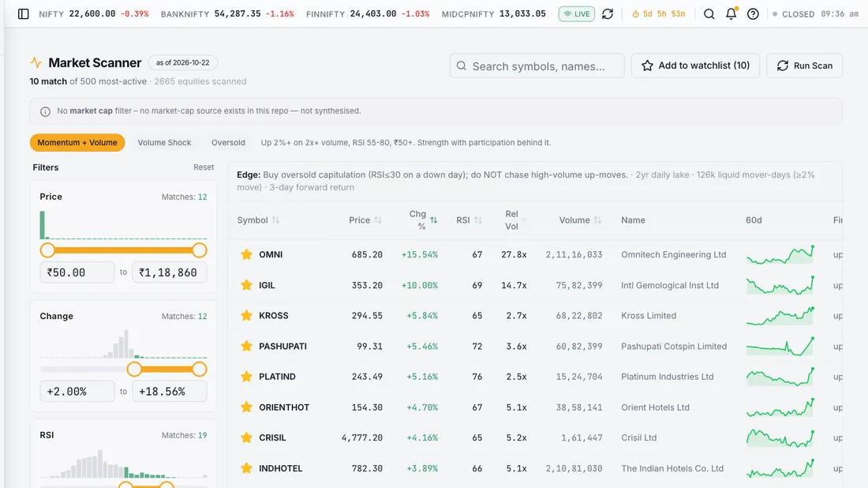
Task: Toggle star for ORIENTHOT
Action: 246,407
